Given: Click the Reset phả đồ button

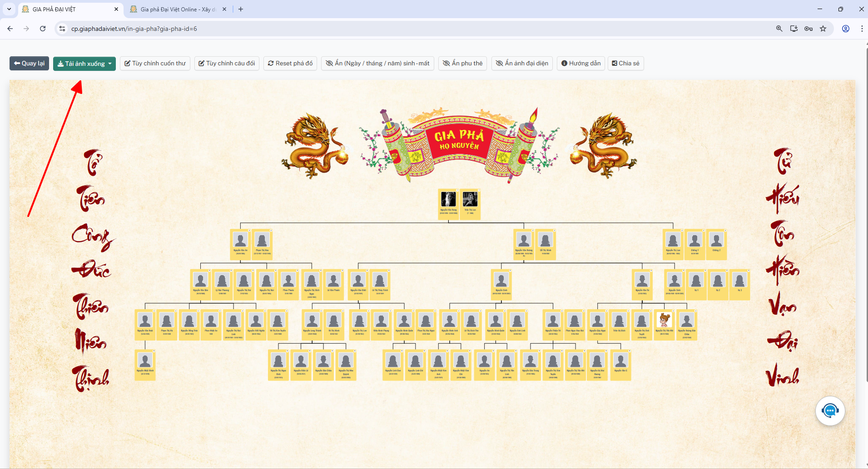Looking at the screenshot, I should point(290,64).
